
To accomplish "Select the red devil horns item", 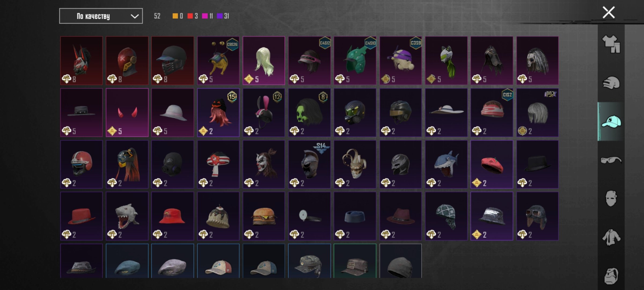I will (x=127, y=113).
